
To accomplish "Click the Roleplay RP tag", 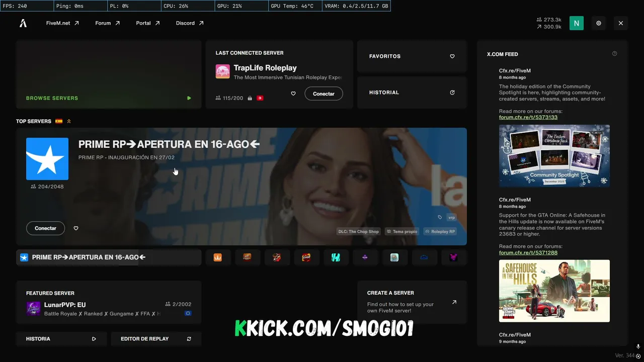I will coord(440,231).
